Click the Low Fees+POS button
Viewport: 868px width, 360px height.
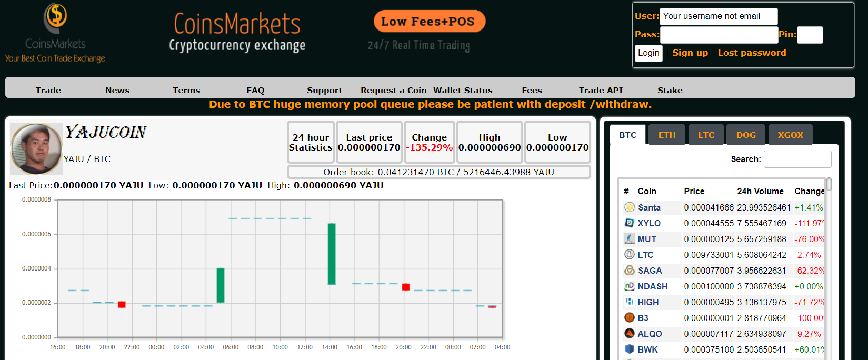coord(429,22)
